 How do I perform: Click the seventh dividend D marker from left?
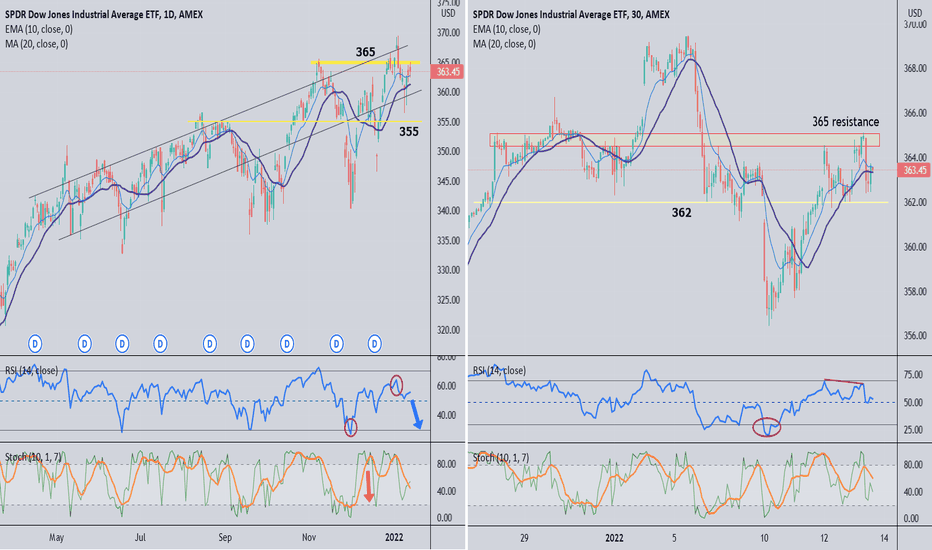point(286,343)
